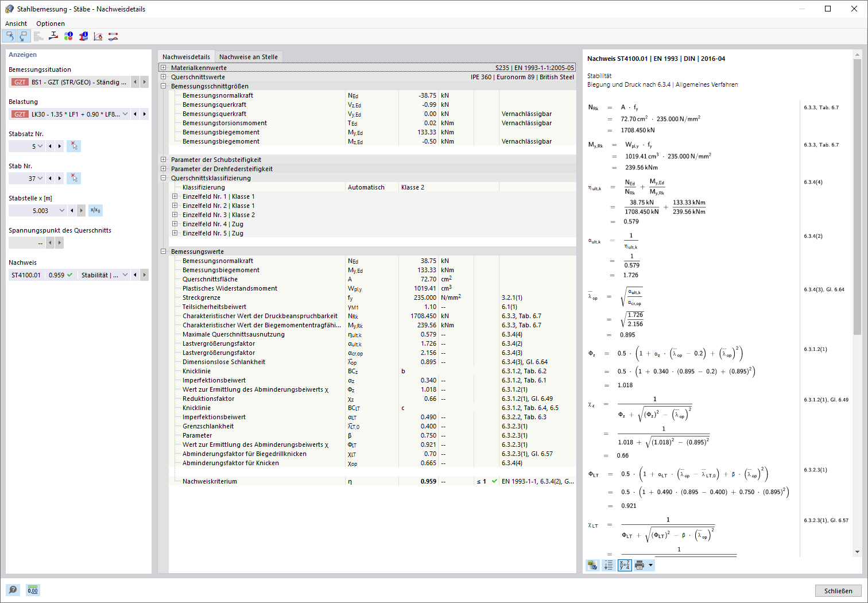This screenshot has width=868, height=603.
Task: Go to next Belastung load combination
Action: click(144, 114)
